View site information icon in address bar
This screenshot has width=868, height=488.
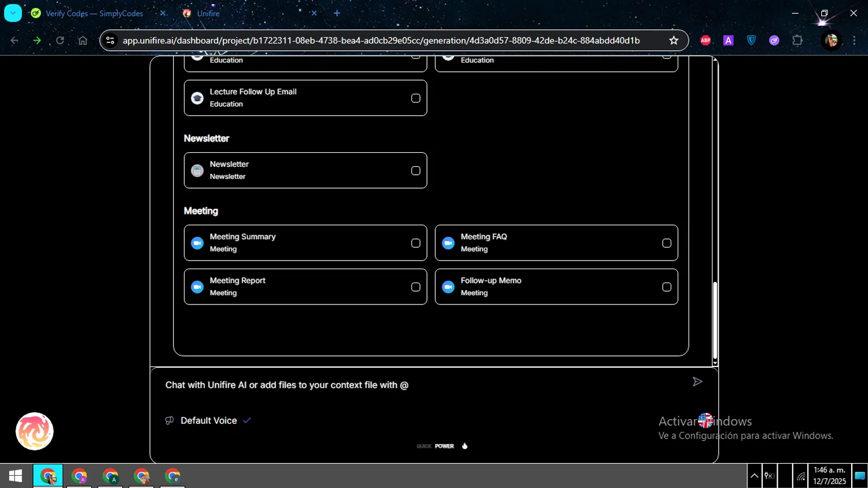(111, 41)
